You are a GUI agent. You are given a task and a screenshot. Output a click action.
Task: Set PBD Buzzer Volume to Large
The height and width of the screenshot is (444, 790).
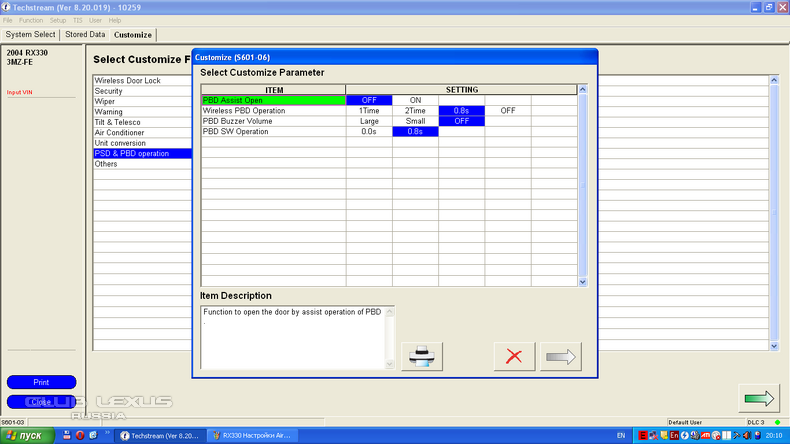coord(369,121)
